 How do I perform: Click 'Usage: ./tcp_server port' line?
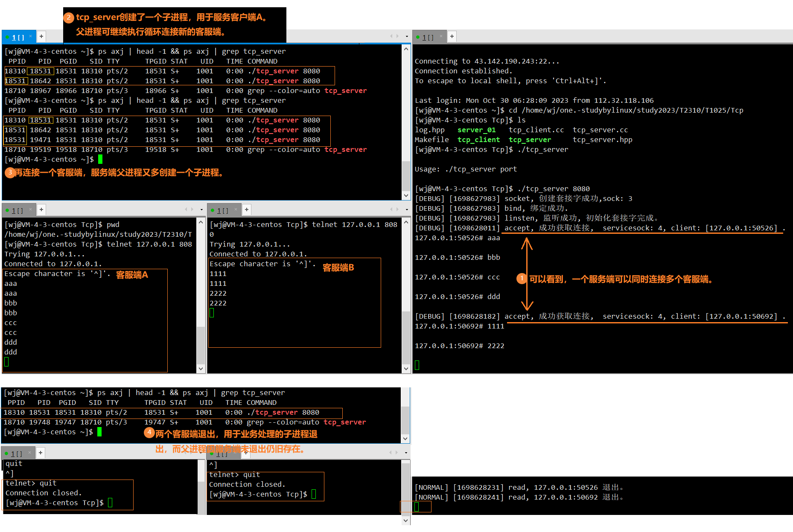coord(466,169)
